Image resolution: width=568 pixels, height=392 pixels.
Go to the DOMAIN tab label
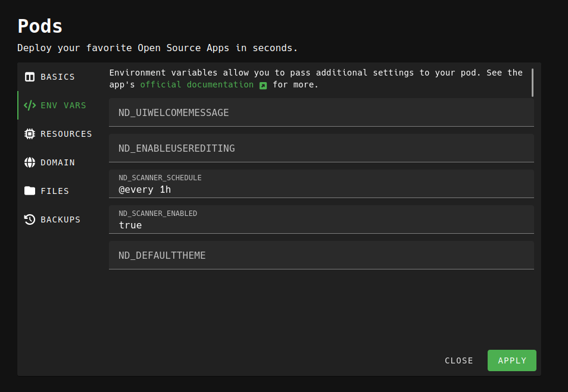point(58,162)
